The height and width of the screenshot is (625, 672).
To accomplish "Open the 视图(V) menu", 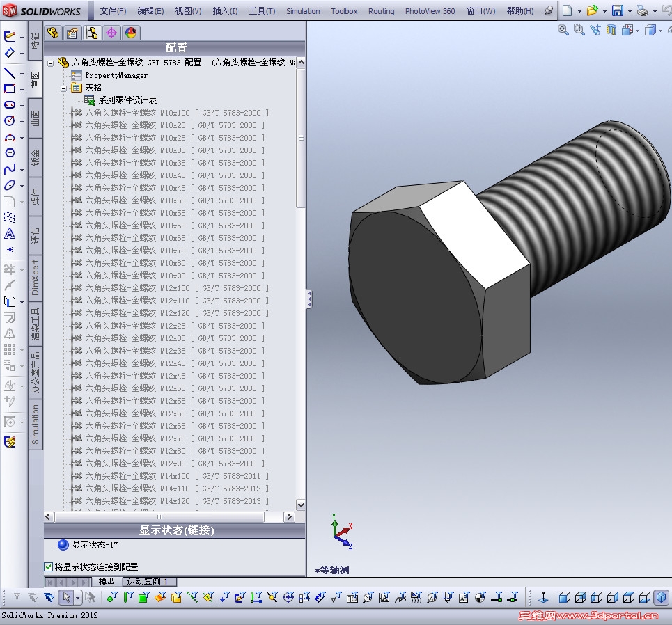I will coord(188,11).
